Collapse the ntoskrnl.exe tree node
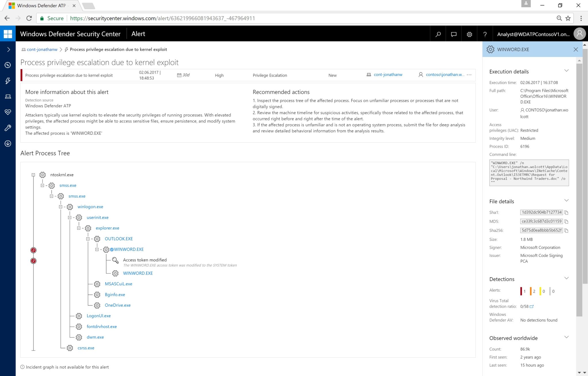The width and height of the screenshot is (588, 376). 33,175
